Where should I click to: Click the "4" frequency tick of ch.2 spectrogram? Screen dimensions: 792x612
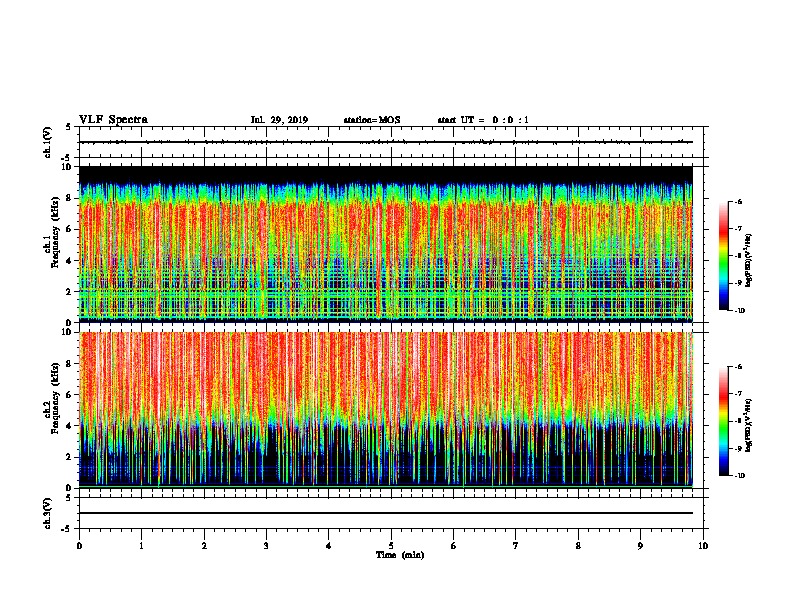pyautogui.click(x=69, y=426)
